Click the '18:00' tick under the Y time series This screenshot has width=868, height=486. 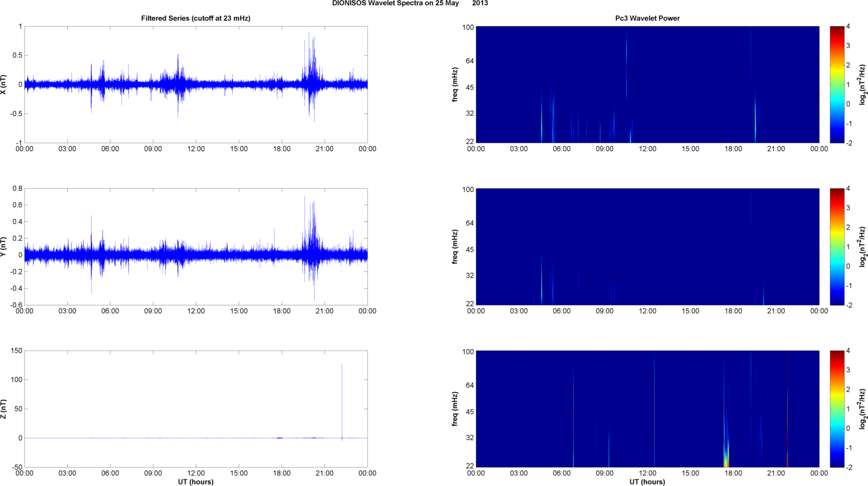coord(282,311)
